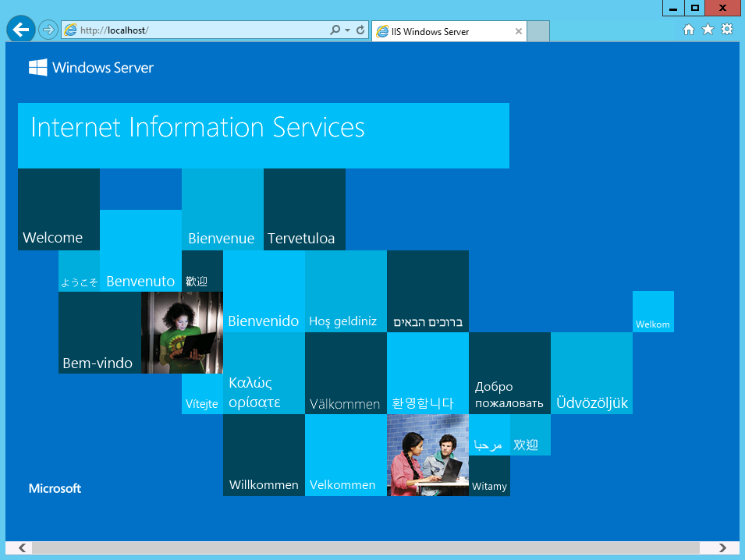Click the search magnifier icon in address bar

(335, 30)
